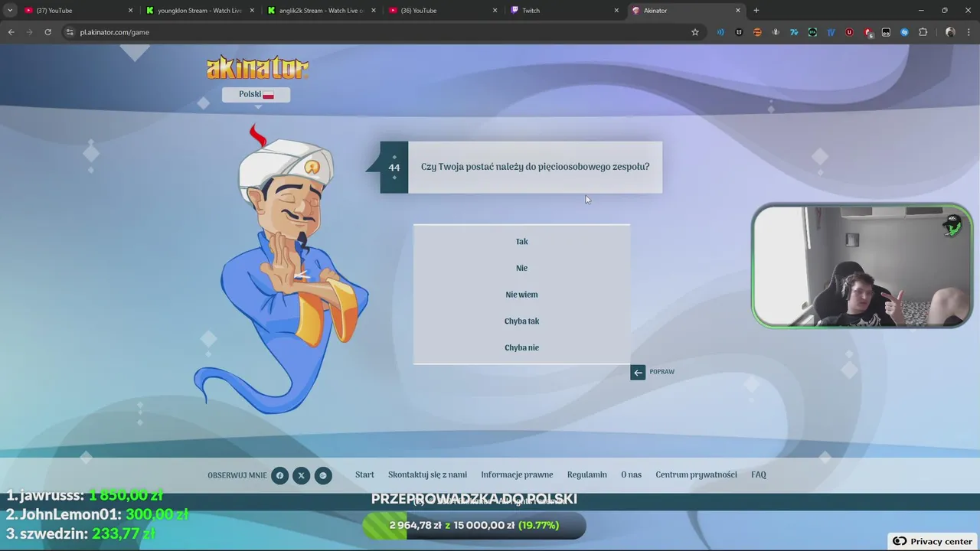
Task: Click top donor 'jawrusss' entry
Action: pos(84,495)
